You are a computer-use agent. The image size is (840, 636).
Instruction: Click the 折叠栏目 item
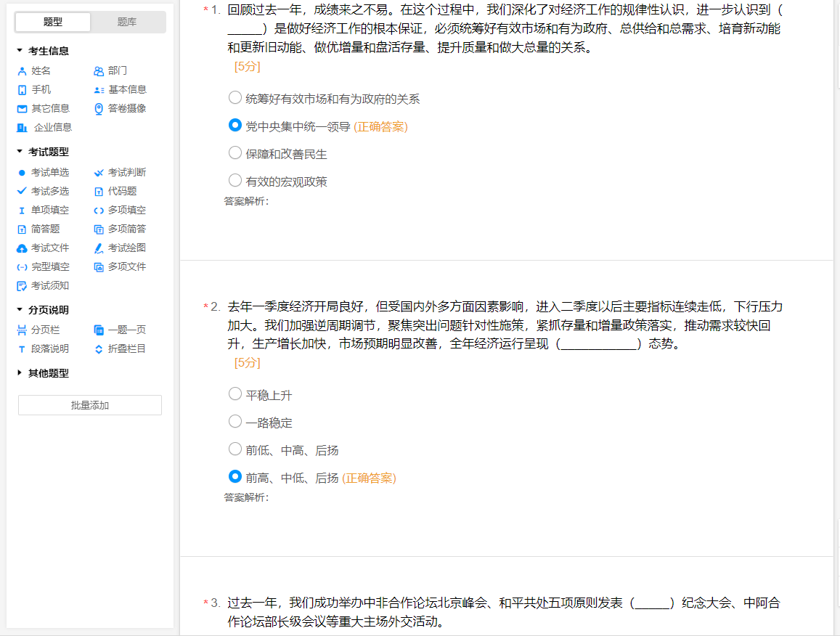(126, 348)
